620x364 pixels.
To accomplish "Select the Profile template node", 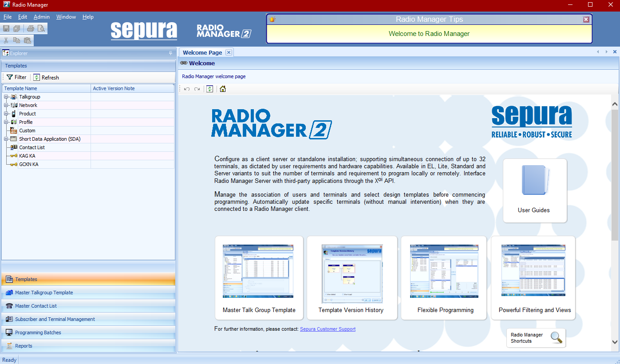I will pos(26,122).
